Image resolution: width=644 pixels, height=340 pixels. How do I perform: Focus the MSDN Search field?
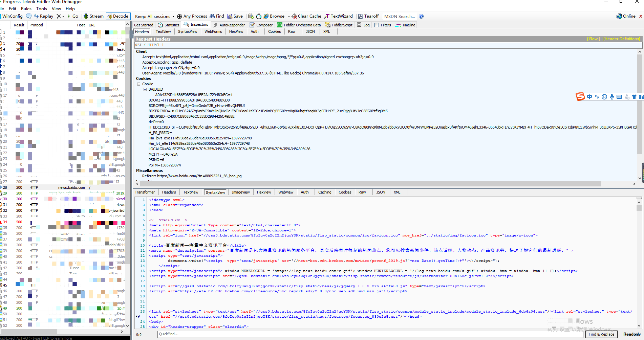tap(400, 16)
